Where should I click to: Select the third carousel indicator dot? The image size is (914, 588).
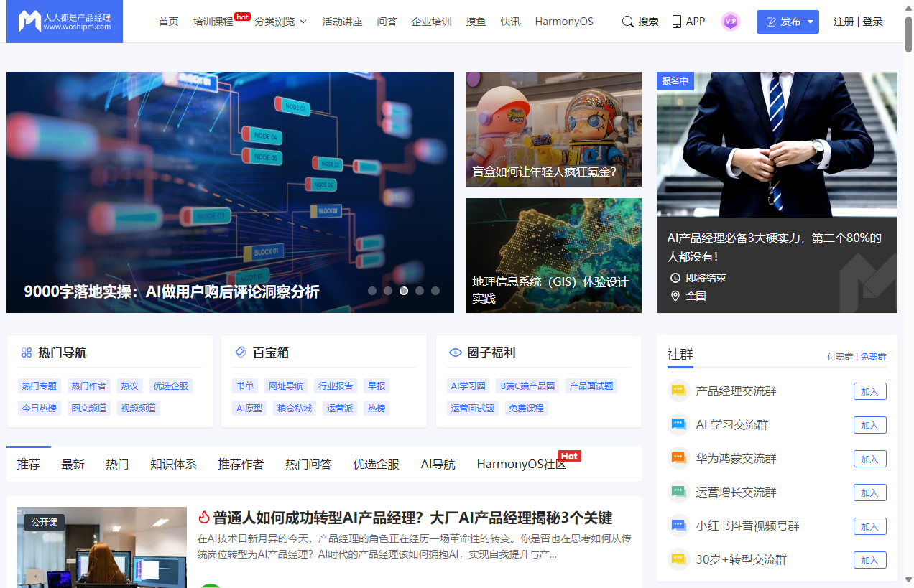pos(403,291)
